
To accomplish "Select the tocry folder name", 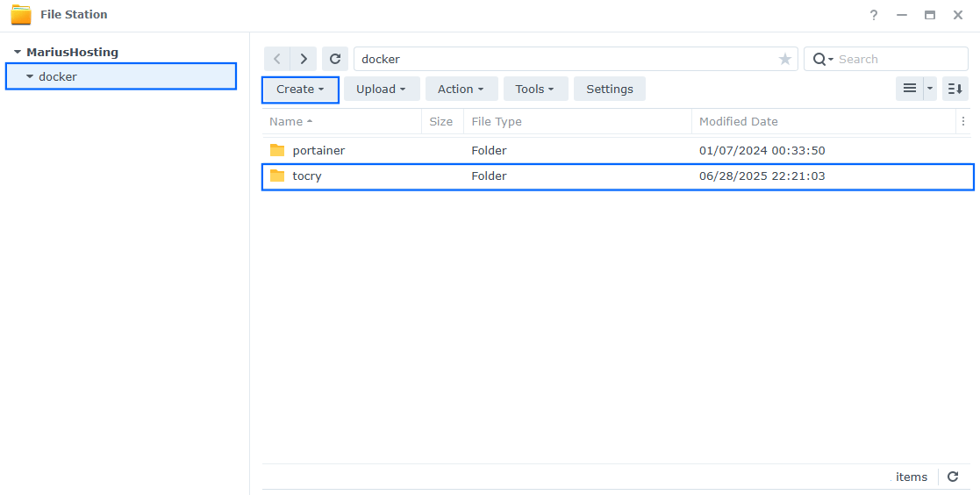I will 306,176.
